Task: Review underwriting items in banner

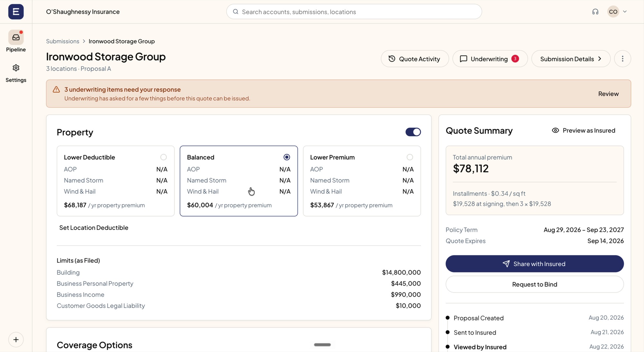Action: (x=608, y=94)
